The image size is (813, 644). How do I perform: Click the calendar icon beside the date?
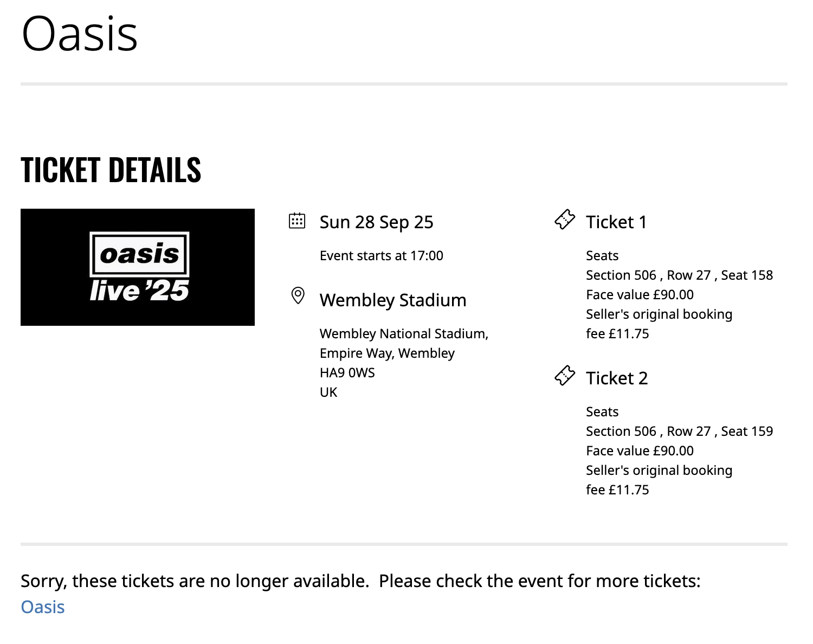[x=297, y=221]
